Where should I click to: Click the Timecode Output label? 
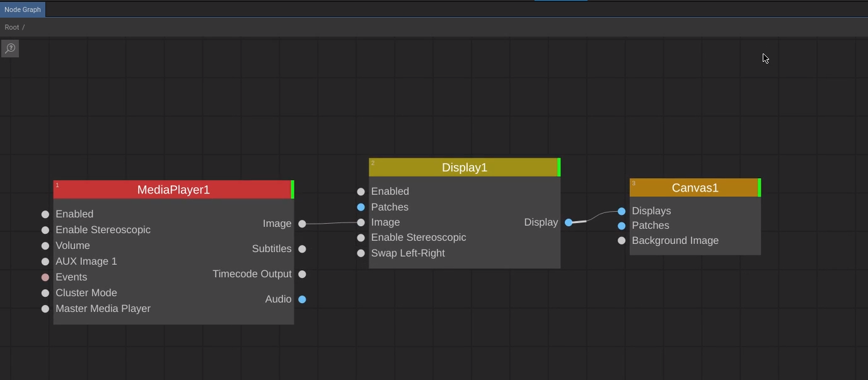click(252, 274)
